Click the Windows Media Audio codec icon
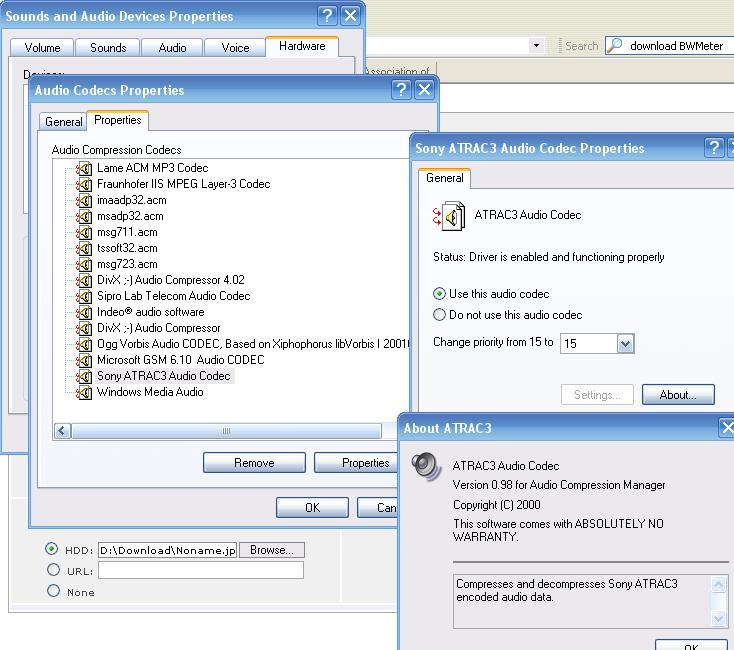The image size is (734, 650). pyautogui.click(x=84, y=392)
